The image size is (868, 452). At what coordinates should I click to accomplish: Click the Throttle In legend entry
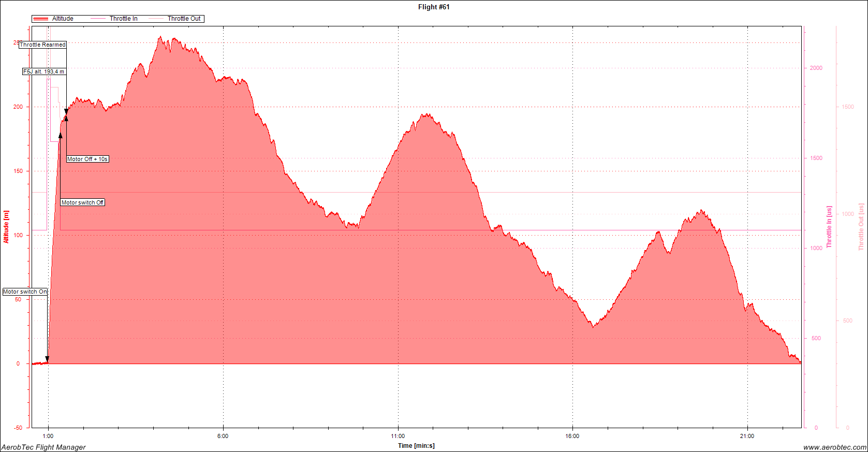(x=114, y=19)
